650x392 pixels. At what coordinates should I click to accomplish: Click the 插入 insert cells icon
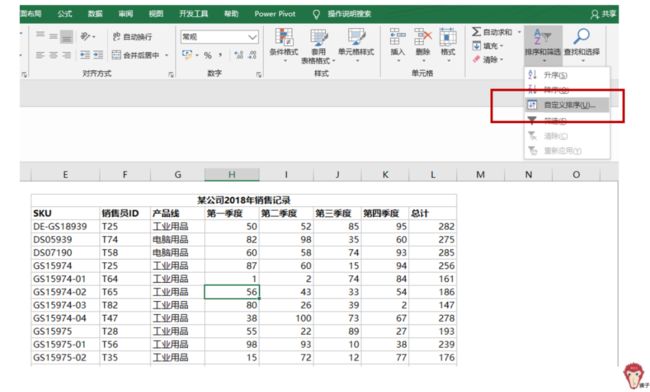[x=398, y=37]
